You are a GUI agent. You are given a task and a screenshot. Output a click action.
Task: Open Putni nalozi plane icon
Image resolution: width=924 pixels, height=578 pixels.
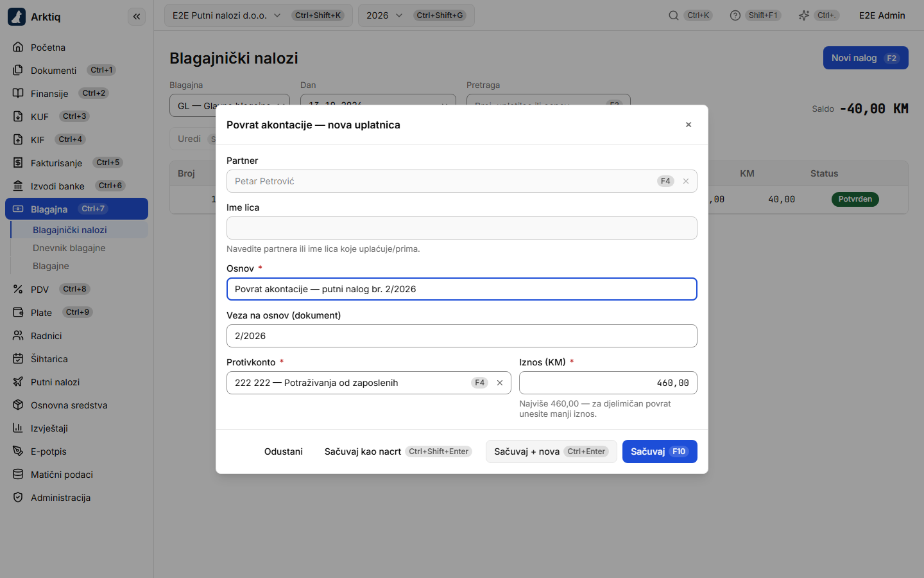18,381
